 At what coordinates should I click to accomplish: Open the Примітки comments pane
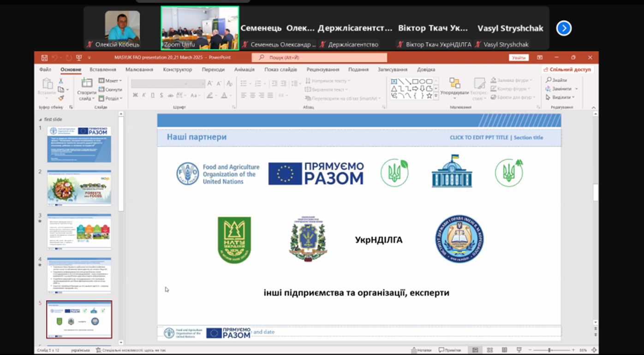click(x=450, y=350)
